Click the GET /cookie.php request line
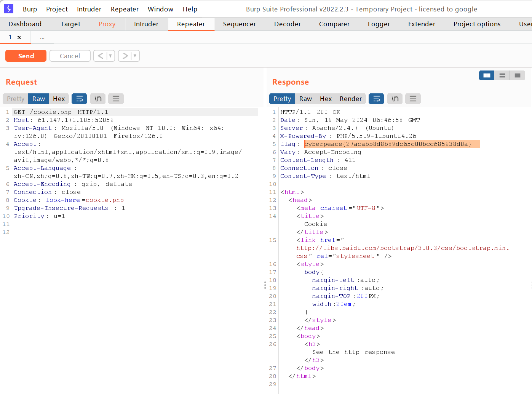Viewport: 532px width, 394px height. 61,112
